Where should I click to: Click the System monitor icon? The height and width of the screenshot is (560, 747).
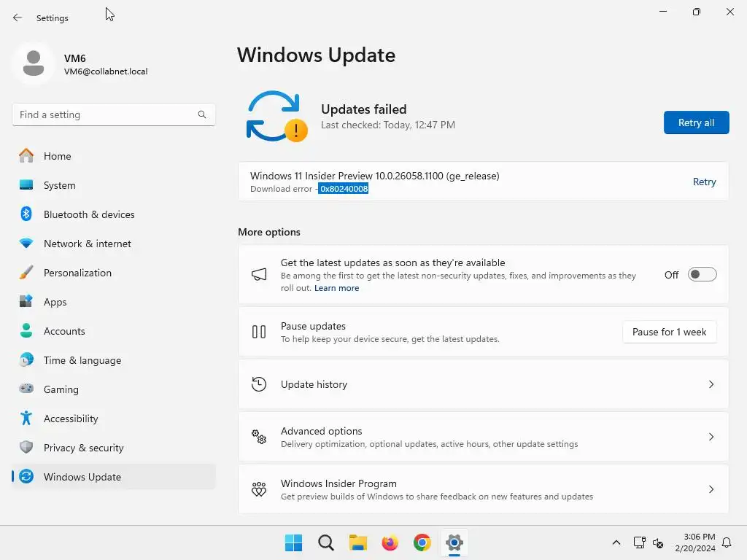click(26, 184)
